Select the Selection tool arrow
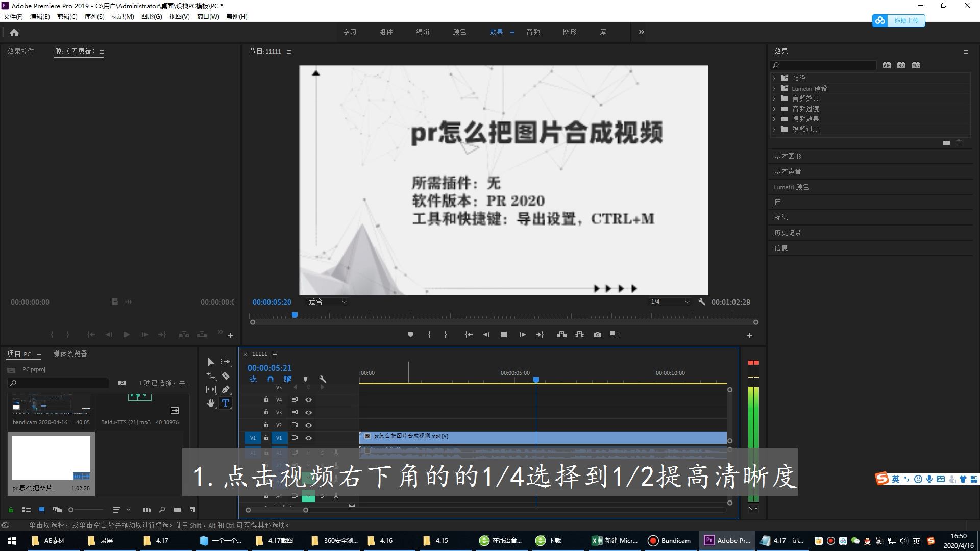 coord(211,362)
